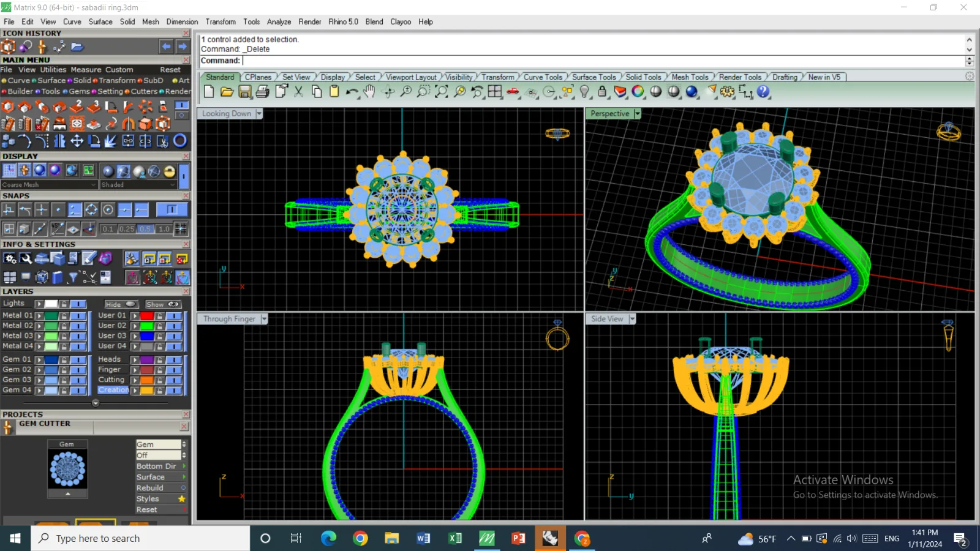
Task: Click the dark blue swatch of Gem 01
Action: (x=51, y=360)
